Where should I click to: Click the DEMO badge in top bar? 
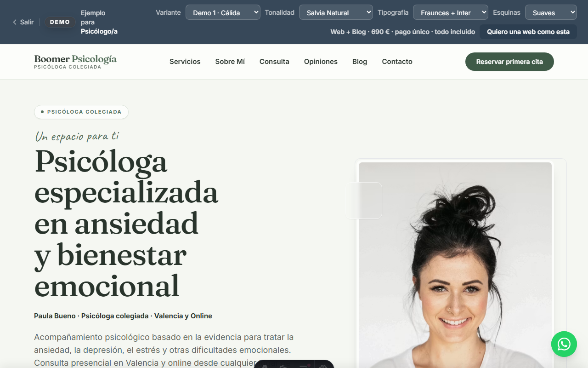click(60, 22)
